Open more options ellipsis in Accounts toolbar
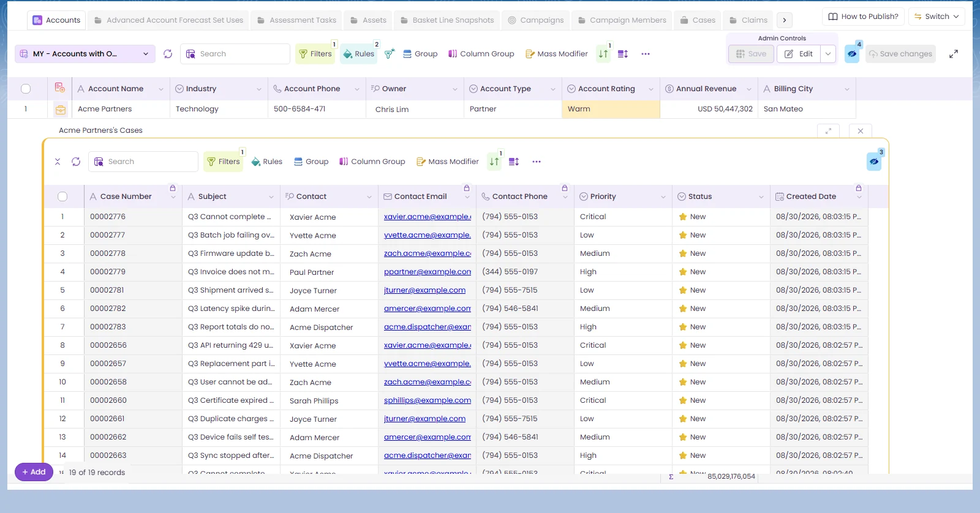 click(646, 54)
